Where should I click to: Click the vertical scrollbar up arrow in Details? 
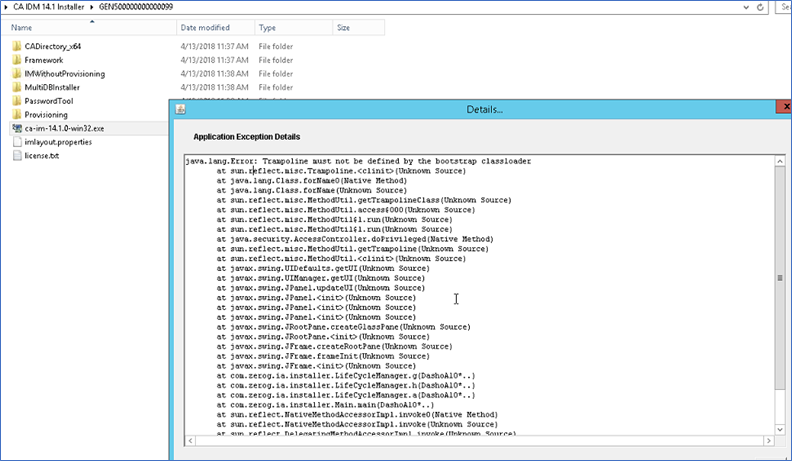click(x=780, y=161)
